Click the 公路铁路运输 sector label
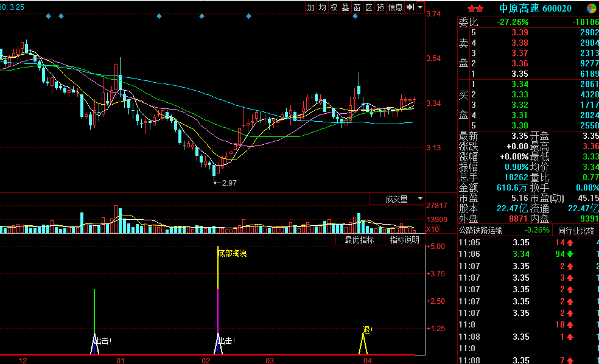 [x=481, y=230]
